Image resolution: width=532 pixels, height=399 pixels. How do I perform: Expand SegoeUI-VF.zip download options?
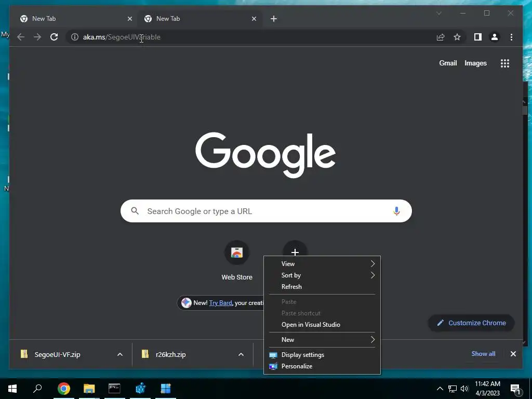point(120,354)
